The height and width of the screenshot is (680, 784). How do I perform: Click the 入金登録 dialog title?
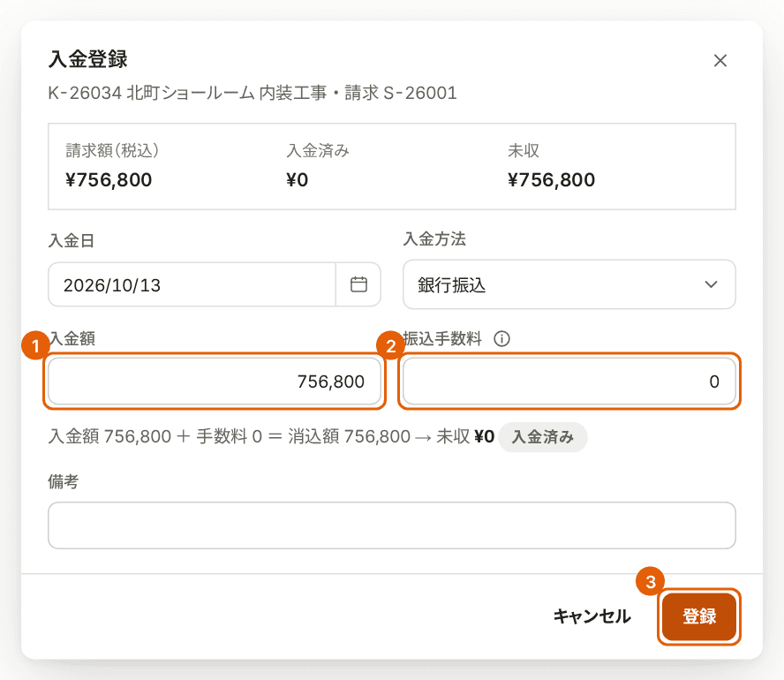coord(88,59)
